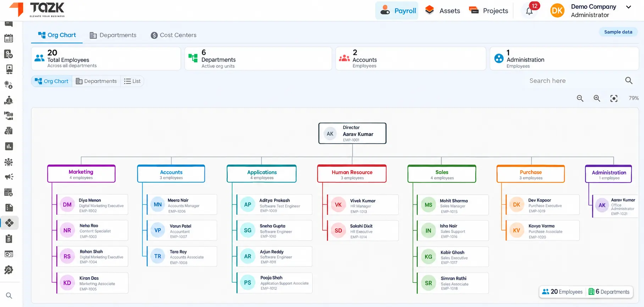Click the search magnifier beside Search here

tap(629, 80)
